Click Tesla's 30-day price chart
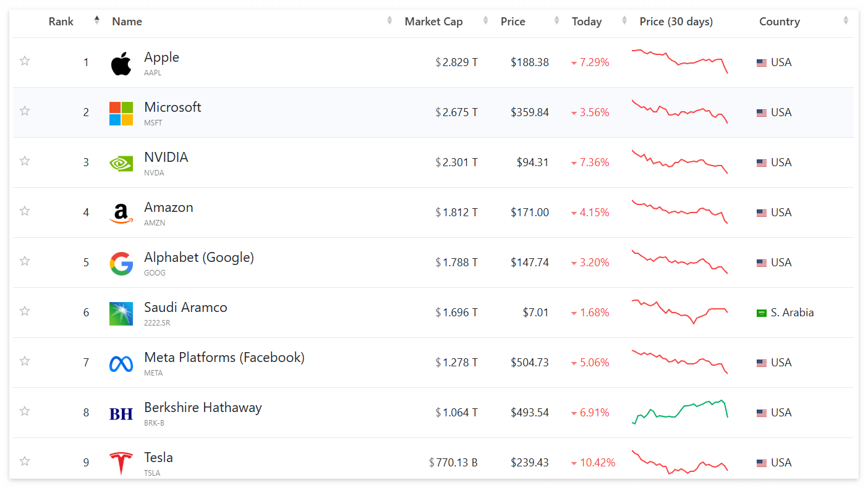The image size is (868, 488). click(x=679, y=462)
